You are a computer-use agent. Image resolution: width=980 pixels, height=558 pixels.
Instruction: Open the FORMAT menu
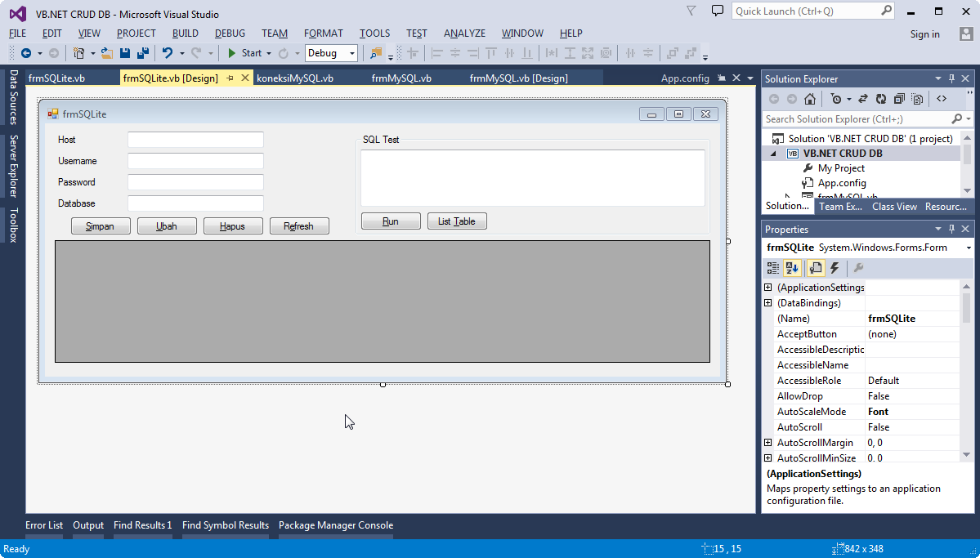pyautogui.click(x=323, y=33)
